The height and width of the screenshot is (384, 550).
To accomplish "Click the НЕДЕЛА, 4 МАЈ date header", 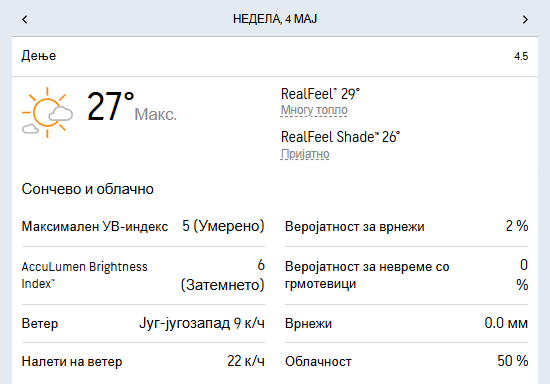I will click(x=275, y=19).
